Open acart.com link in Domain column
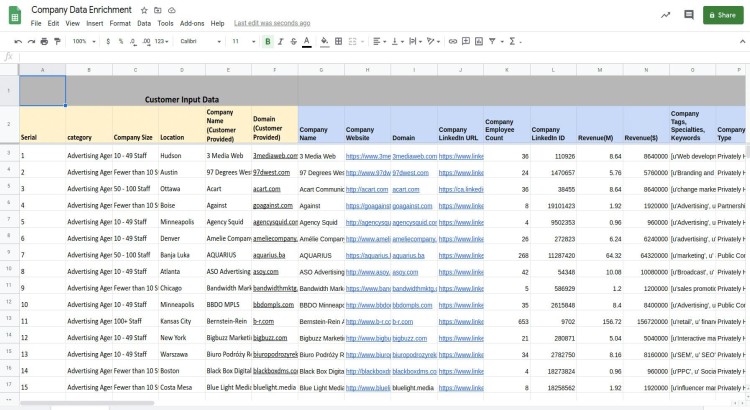The height and width of the screenshot is (410, 750). [x=406, y=189]
